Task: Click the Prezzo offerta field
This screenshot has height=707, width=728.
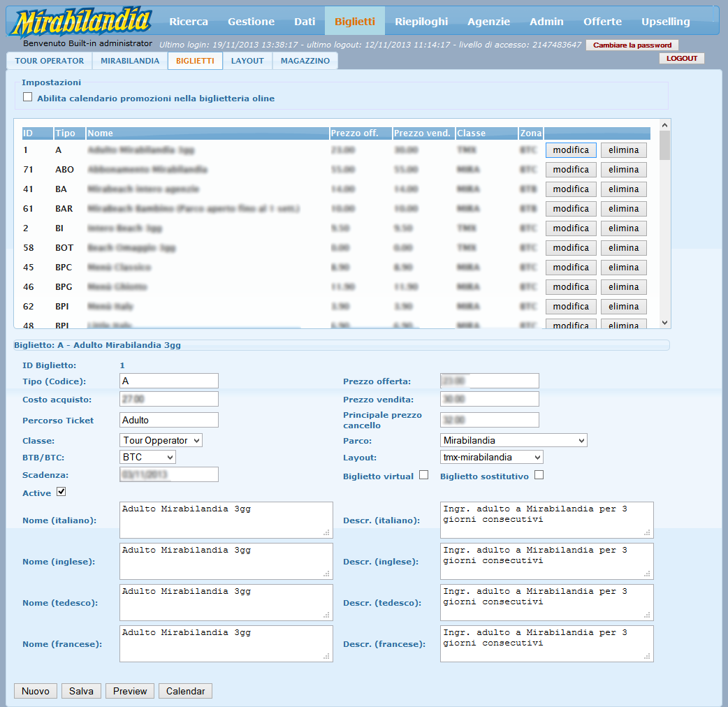Action: coord(490,381)
